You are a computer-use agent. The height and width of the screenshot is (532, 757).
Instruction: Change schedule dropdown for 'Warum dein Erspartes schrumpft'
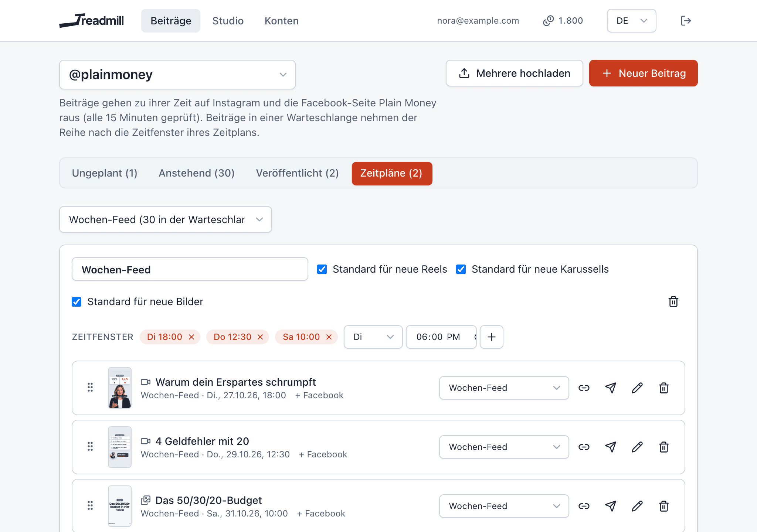[504, 388]
